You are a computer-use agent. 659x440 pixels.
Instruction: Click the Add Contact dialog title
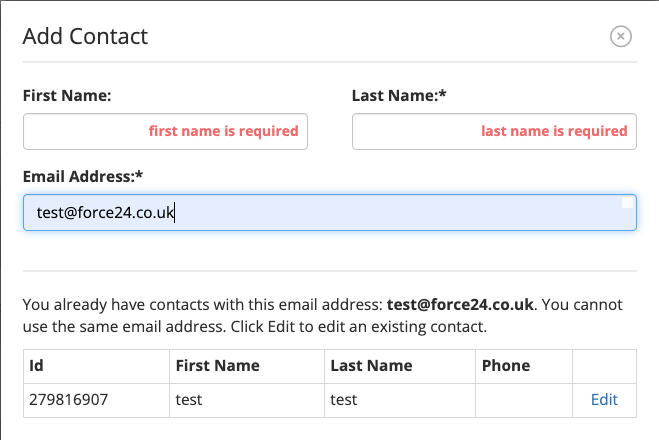tap(85, 36)
